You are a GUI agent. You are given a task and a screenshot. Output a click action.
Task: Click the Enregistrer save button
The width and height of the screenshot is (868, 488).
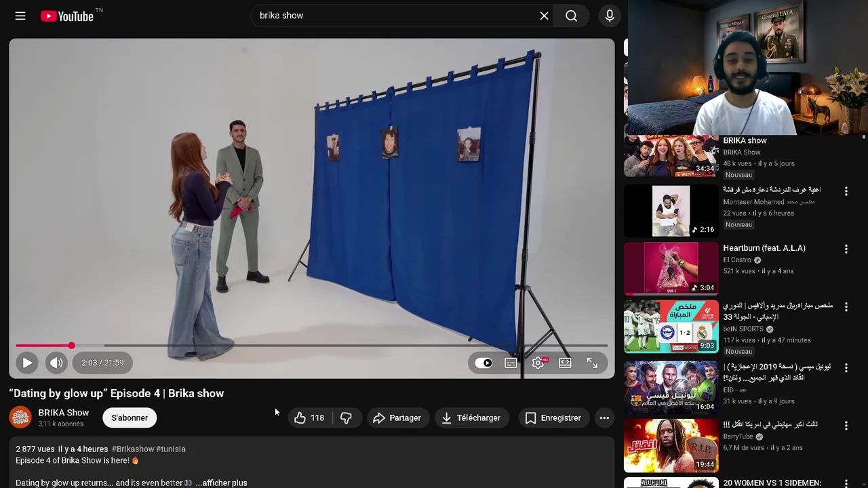[x=553, y=418]
